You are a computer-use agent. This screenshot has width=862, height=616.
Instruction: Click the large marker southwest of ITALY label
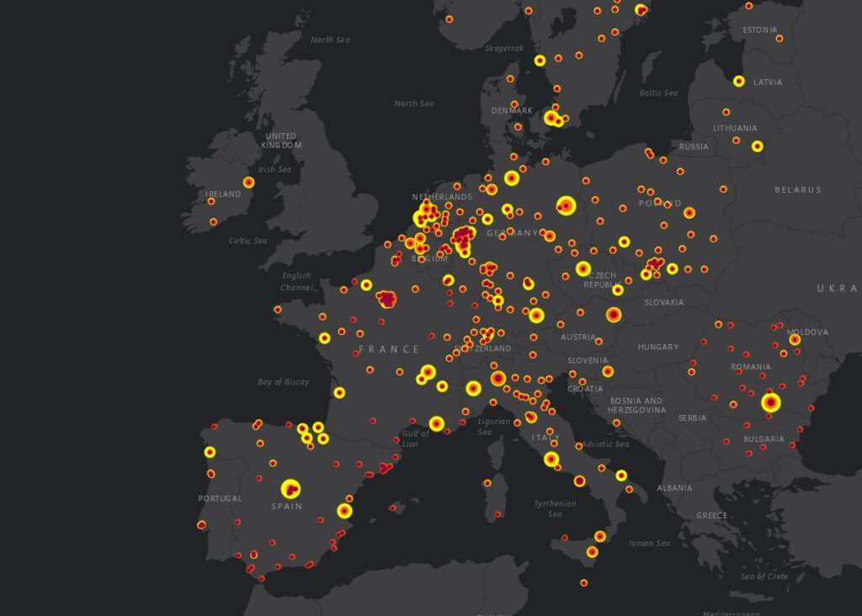tap(551, 459)
